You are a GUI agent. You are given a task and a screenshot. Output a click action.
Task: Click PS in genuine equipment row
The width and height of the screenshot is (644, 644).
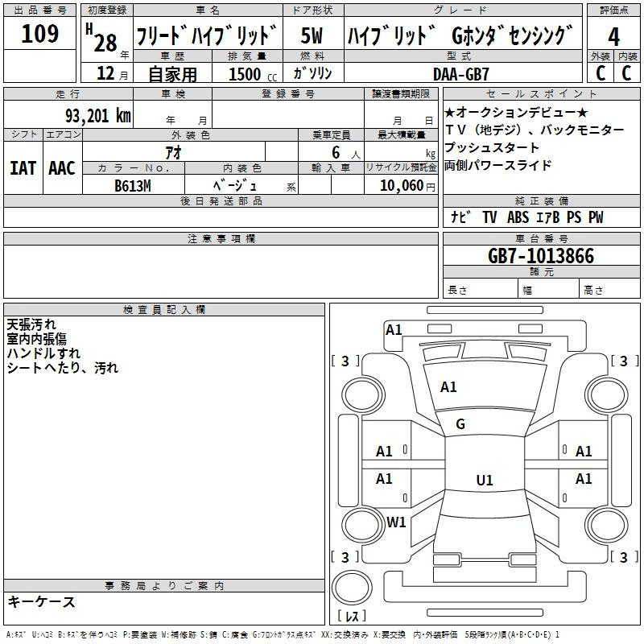[574, 217]
